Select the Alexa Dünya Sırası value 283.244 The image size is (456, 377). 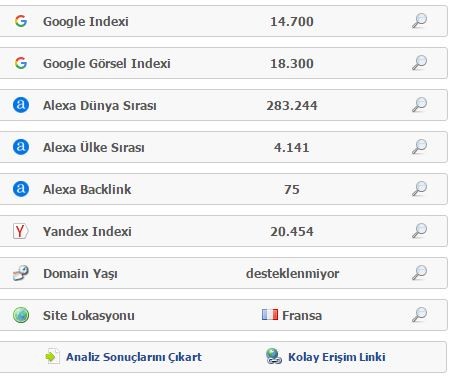tap(292, 106)
